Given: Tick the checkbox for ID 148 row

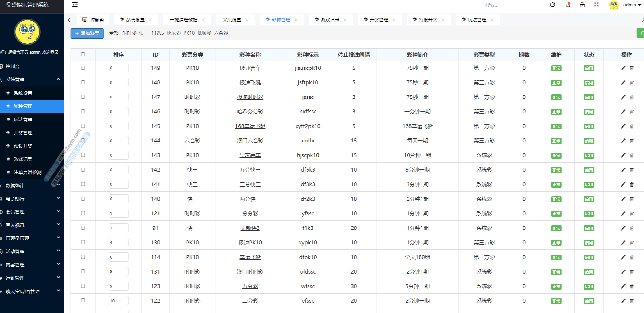Looking at the screenshot, I should point(83,82).
